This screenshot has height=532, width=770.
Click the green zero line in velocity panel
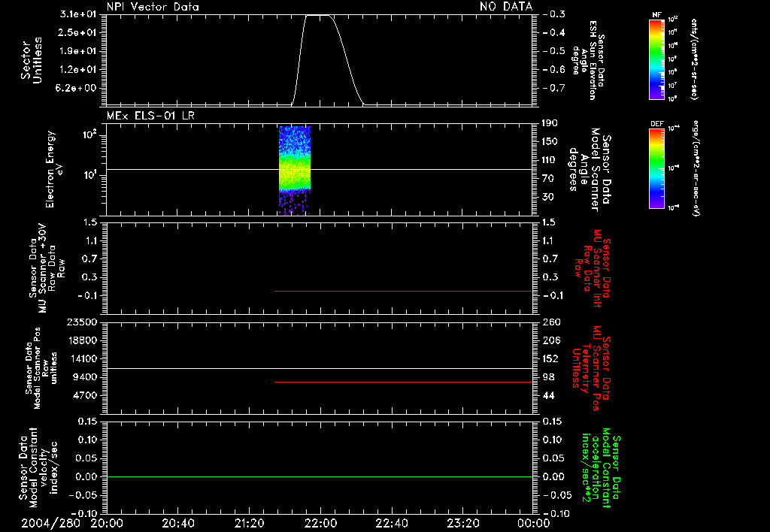319,476
